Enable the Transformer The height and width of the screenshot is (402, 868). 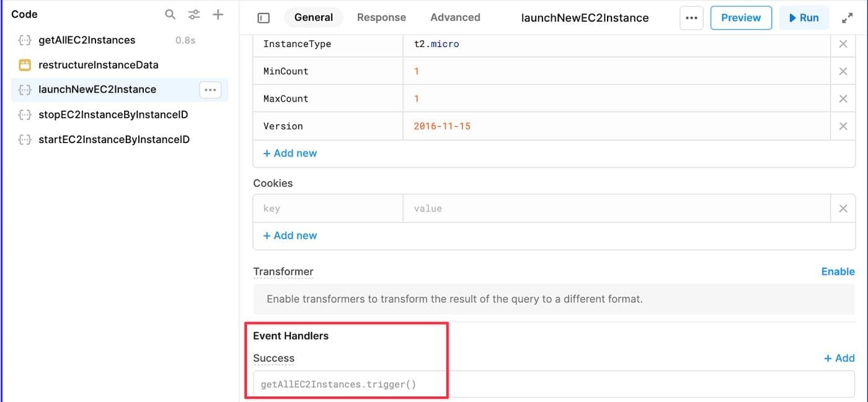click(x=838, y=271)
